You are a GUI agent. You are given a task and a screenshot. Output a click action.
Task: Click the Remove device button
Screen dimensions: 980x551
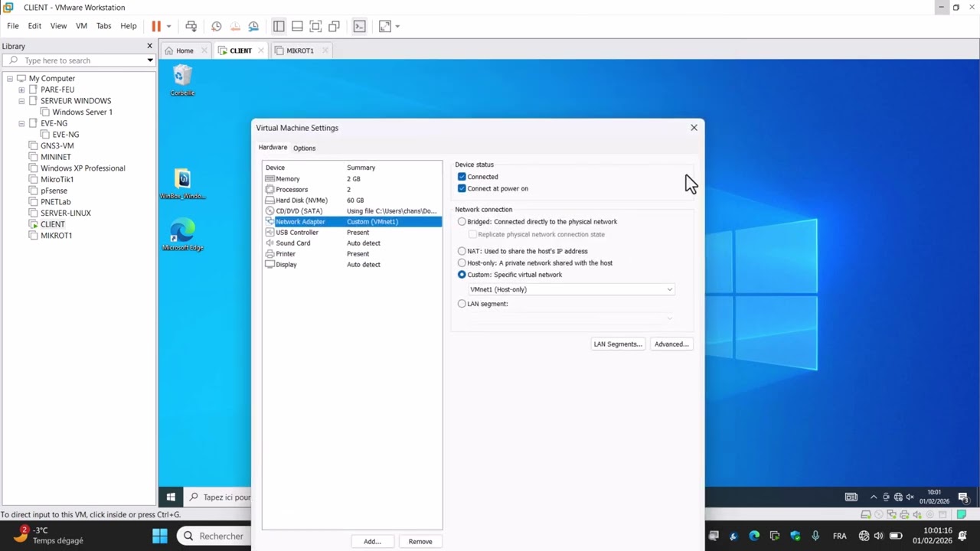click(420, 541)
